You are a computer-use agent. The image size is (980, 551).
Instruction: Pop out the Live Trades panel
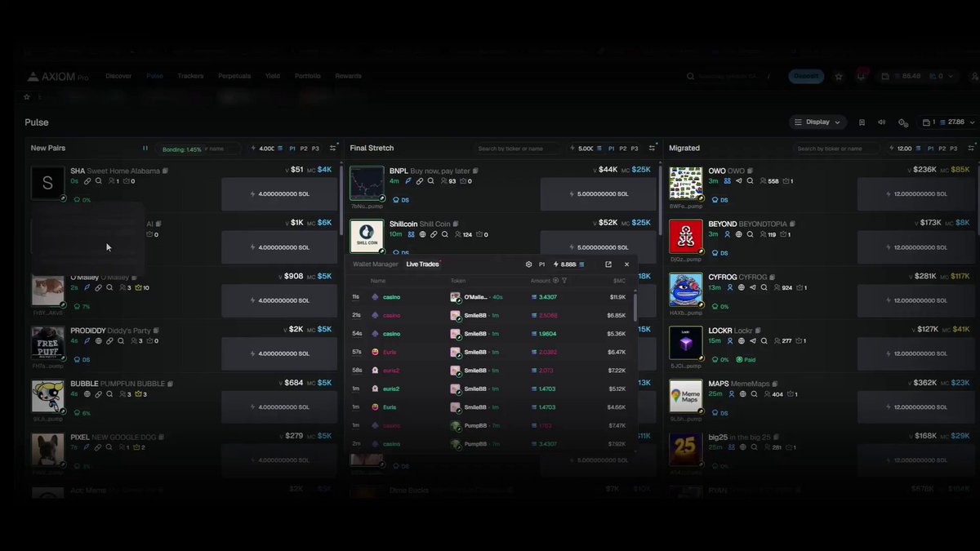point(608,264)
